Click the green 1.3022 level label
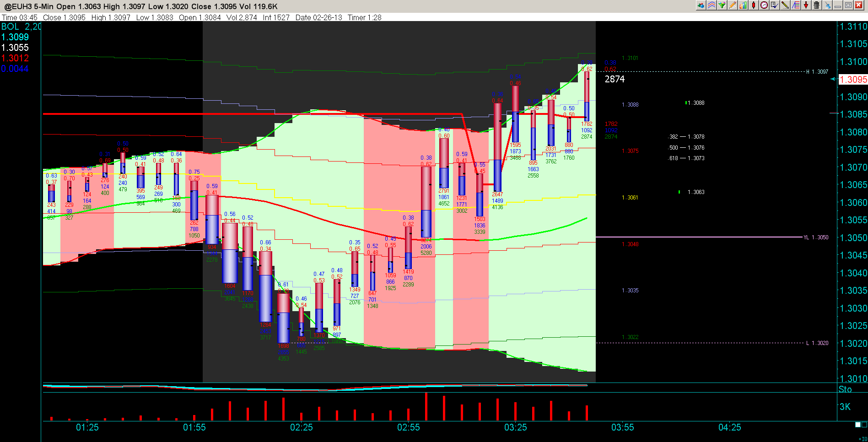Screen dimensions: 868x442 pyautogui.click(x=630, y=337)
